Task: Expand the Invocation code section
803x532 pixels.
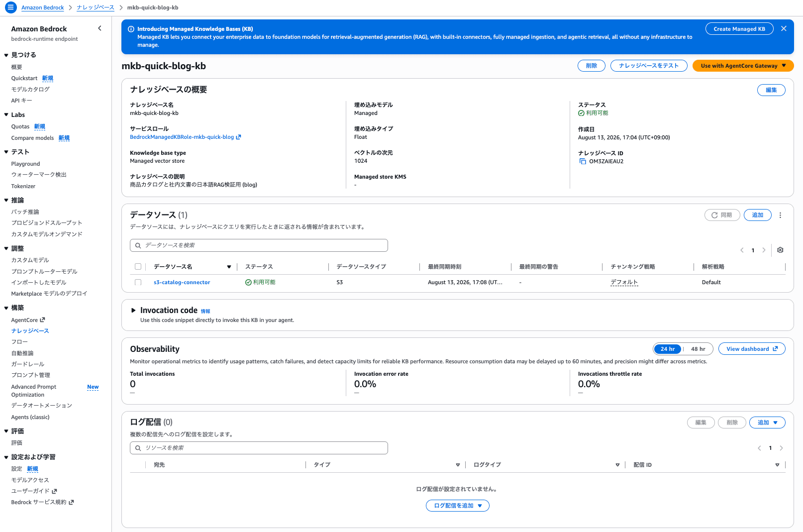Action: pyautogui.click(x=133, y=311)
